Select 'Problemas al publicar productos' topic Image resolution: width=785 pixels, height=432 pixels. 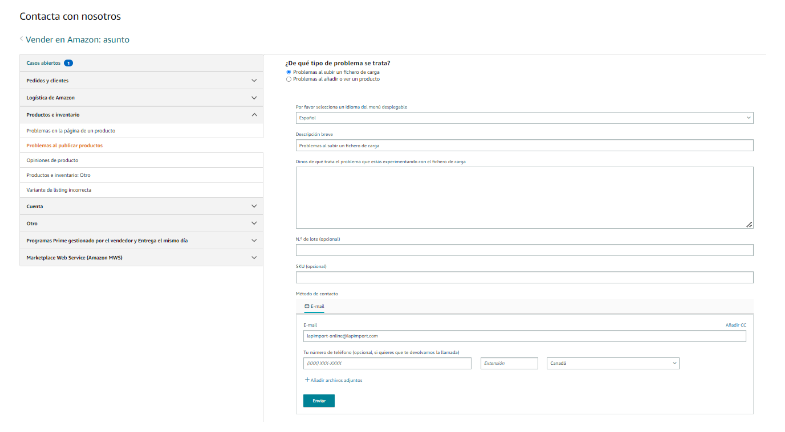coord(141,145)
